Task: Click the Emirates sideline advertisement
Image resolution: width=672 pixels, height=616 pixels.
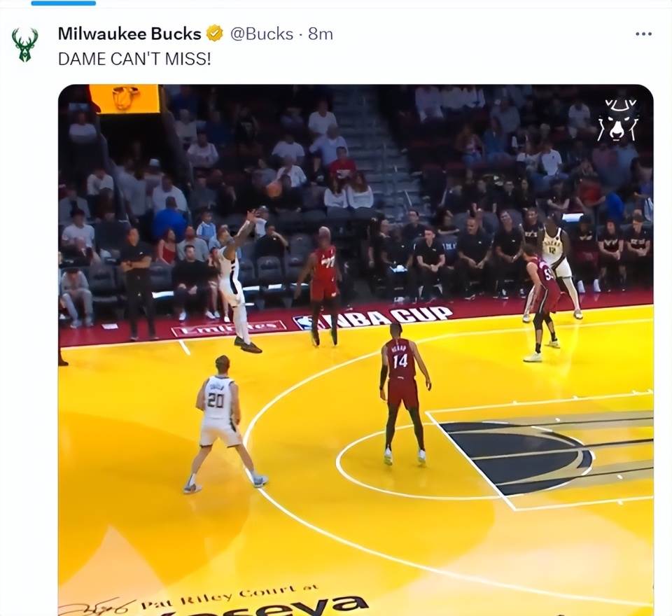Action: pyautogui.click(x=228, y=328)
